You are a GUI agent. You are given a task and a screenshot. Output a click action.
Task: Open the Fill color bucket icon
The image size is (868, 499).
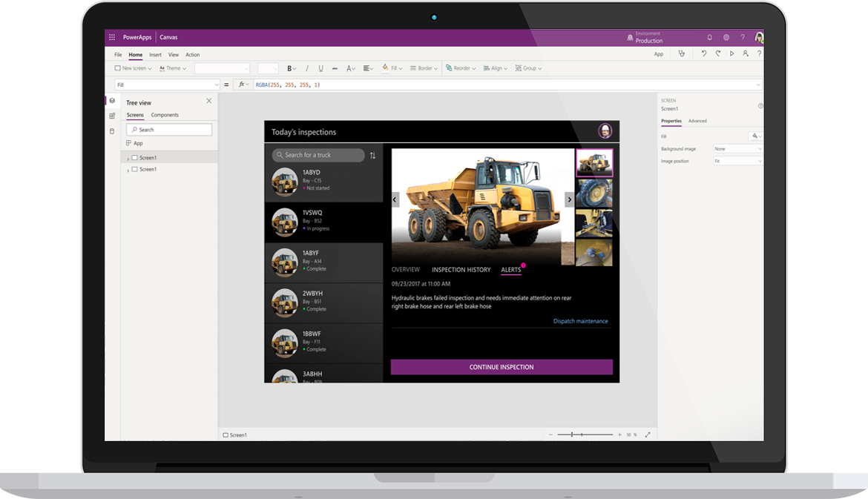(385, 68)
